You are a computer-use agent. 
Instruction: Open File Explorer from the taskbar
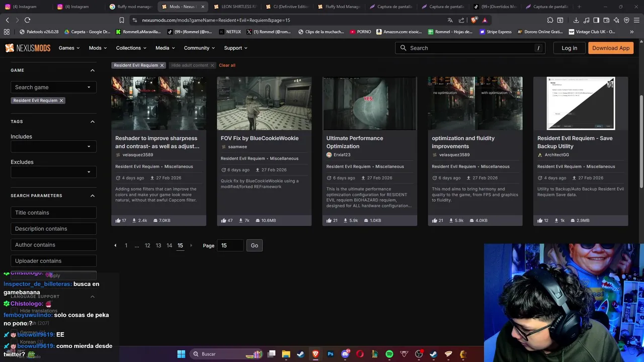pyautogui.click(x=286, y=354)
